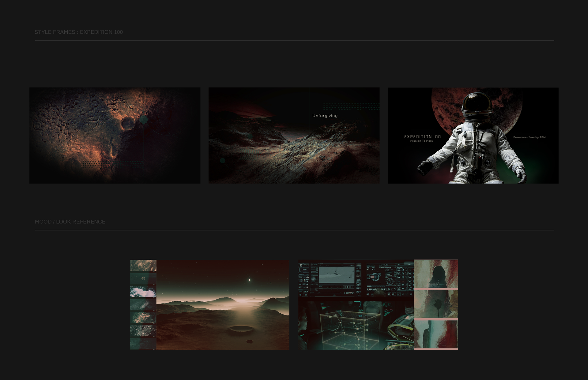Open the top woman silhouette poster thumbnail
Screen dimensions: 588x380
(x=436, y=274)
